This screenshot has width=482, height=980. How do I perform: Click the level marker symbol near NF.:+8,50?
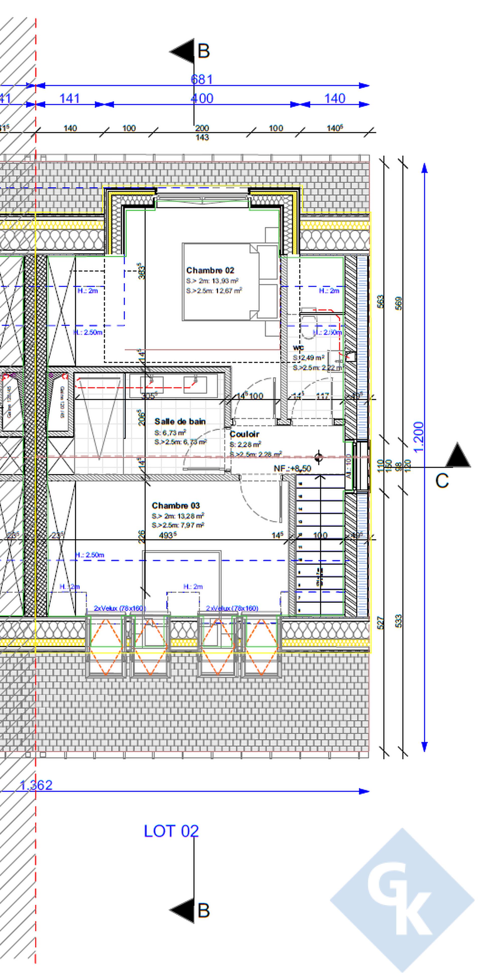tap(319, 457)
